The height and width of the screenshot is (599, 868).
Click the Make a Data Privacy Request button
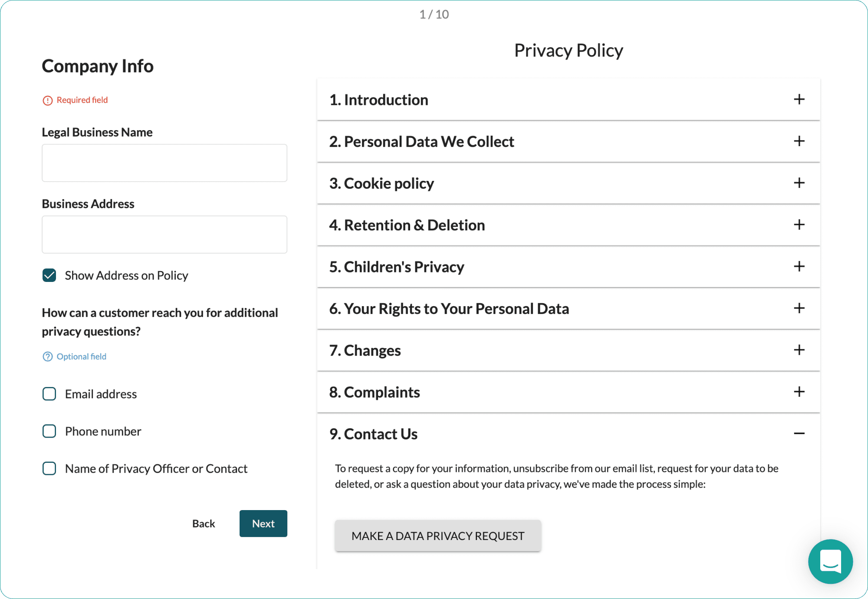click(x=438, y=536)
